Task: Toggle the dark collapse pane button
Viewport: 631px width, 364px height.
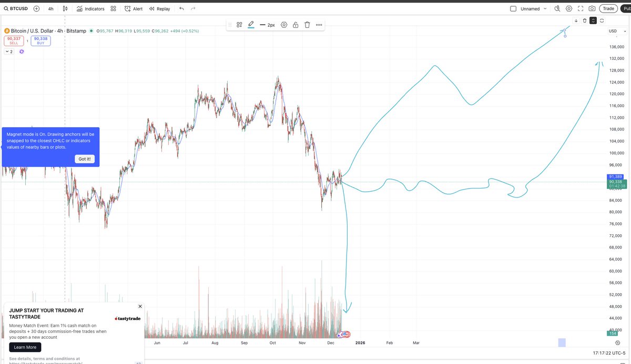Action: click(x=593, y=20)
